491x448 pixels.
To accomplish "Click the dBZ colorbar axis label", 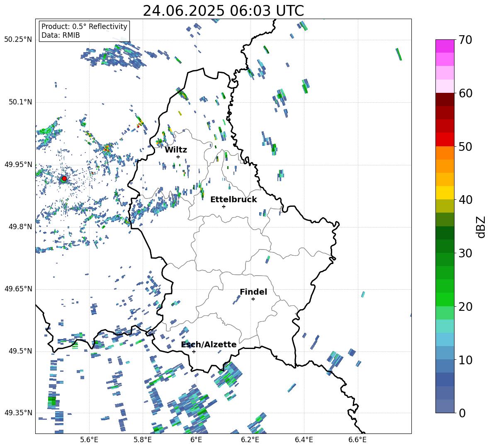I will (481, 227).
